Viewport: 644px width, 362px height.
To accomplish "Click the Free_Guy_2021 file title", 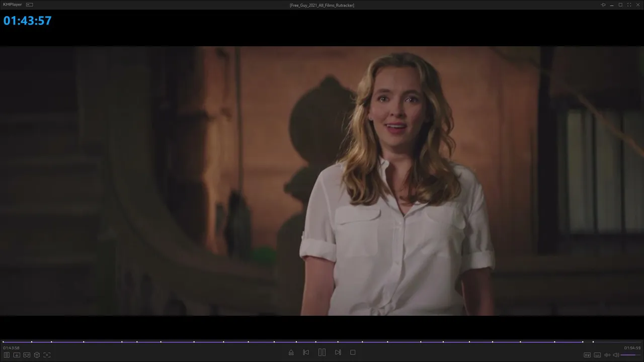I will point(322,5).
